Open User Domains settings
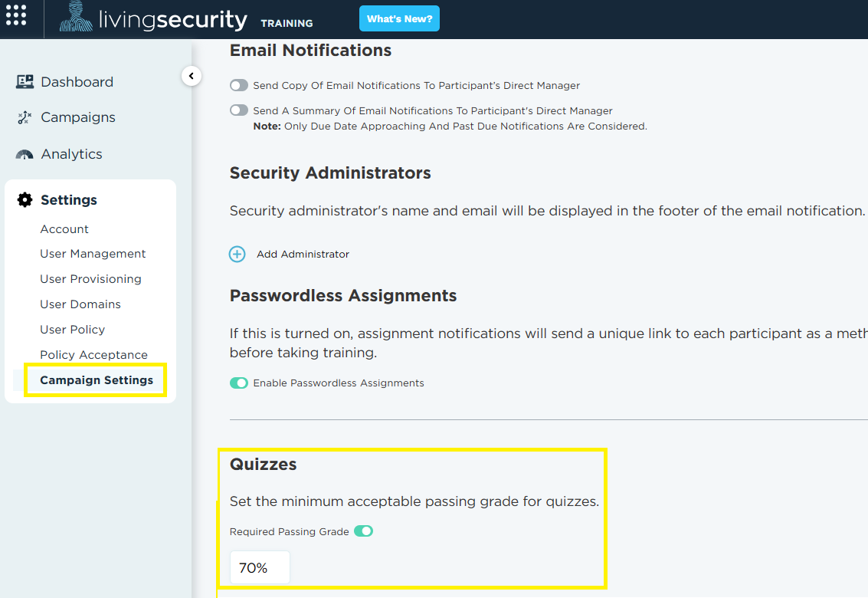This screenshot has width=868, height=598. 80,304
